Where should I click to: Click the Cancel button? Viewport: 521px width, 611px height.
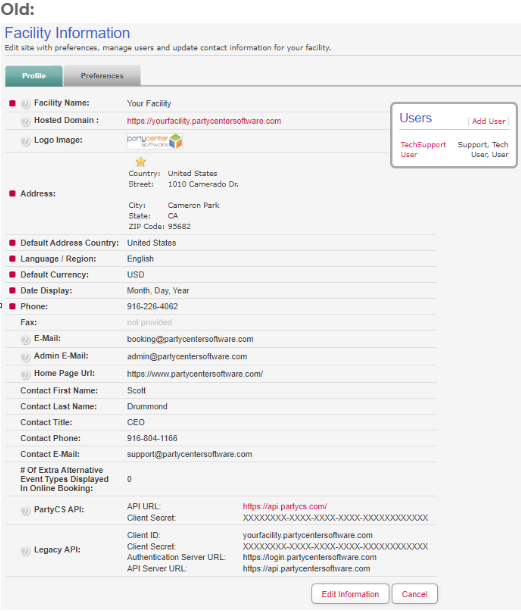coord(415,594)
